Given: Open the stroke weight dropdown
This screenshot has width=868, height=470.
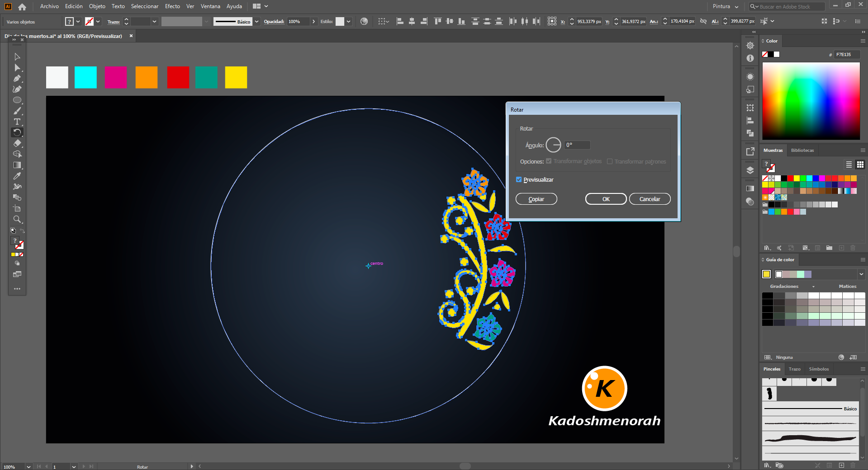Looking at the screenshot, I should pos(155,21).
